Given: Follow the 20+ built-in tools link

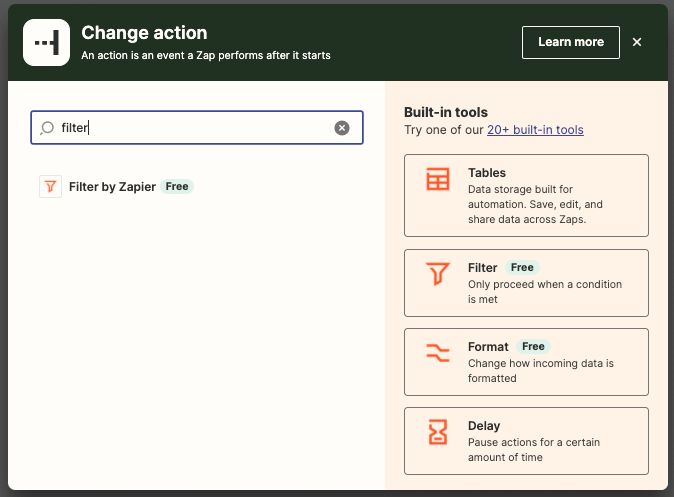Looking at the screenshot, I should click(x=535, y=130).
